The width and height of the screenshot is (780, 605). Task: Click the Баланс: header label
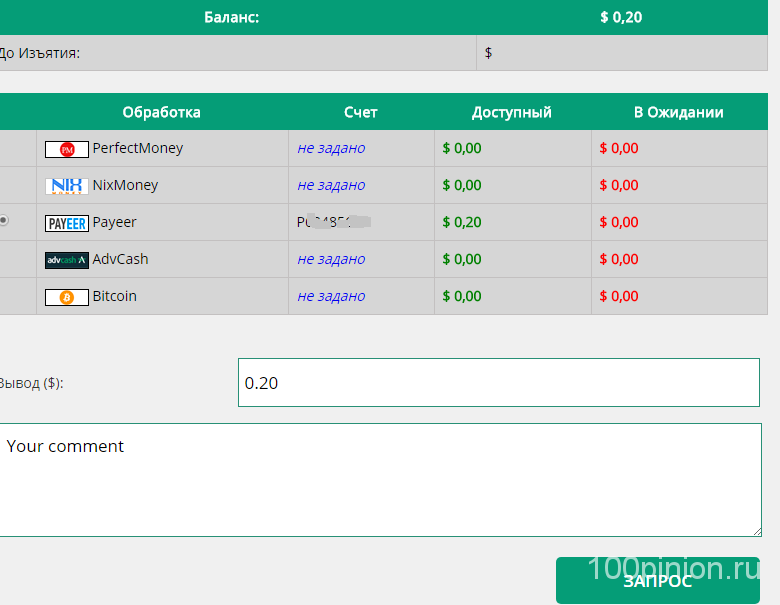pos(232,17)
